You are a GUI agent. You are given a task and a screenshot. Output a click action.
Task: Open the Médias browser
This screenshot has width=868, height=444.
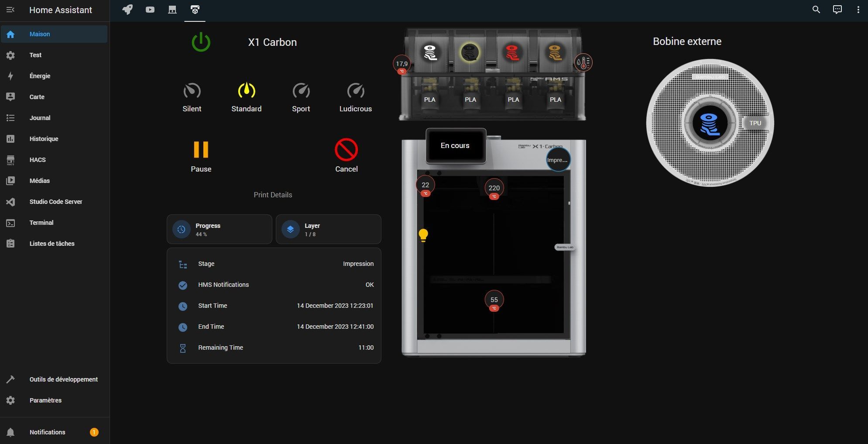point(54,181)
